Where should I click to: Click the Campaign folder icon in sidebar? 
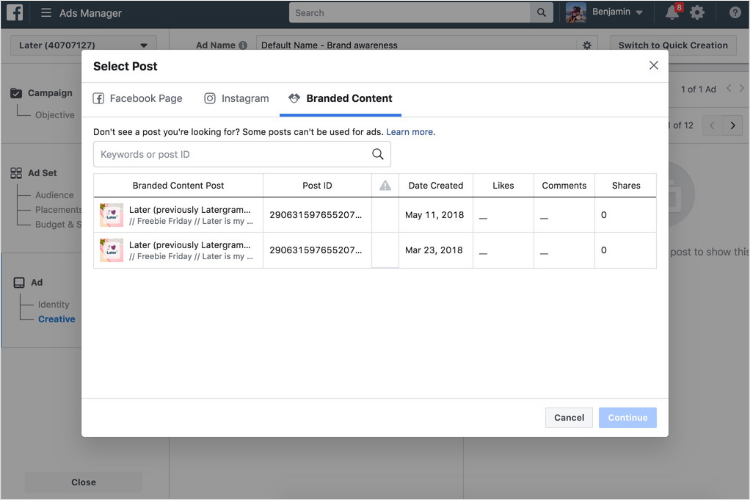[x=16, y=93]
